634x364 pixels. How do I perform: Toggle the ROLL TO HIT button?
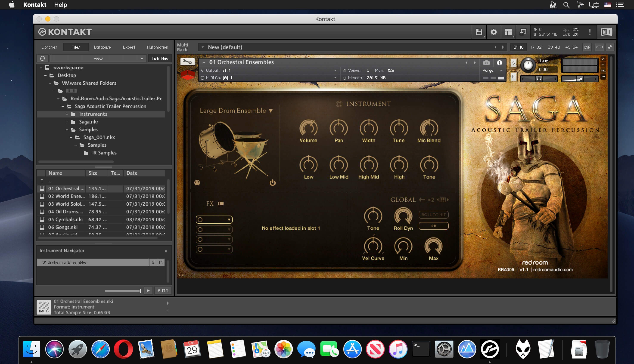point(434,214)
